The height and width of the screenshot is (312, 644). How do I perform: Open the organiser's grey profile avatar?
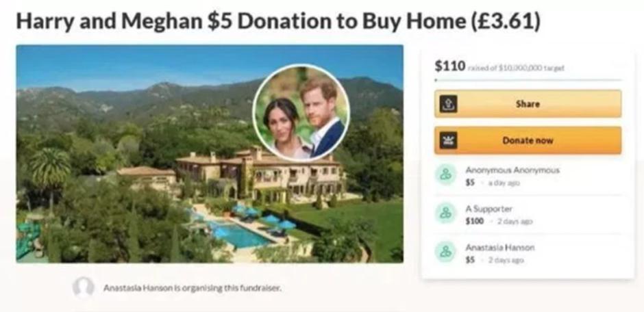coord(84,287)
